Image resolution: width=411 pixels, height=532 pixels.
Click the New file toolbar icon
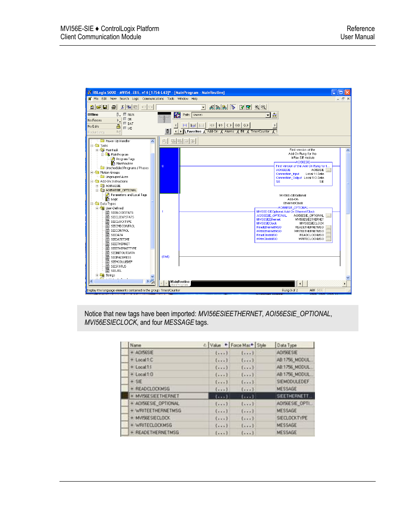coord(92,107)
